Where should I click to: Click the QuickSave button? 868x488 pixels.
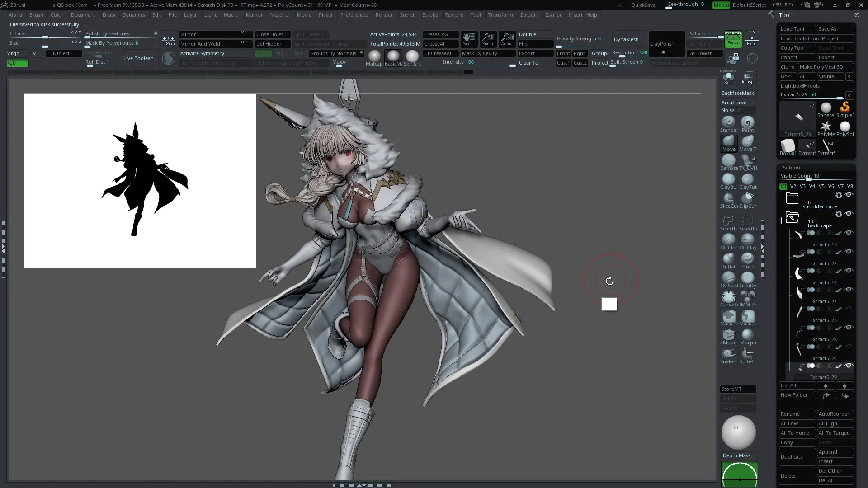[x=643, y=5]
